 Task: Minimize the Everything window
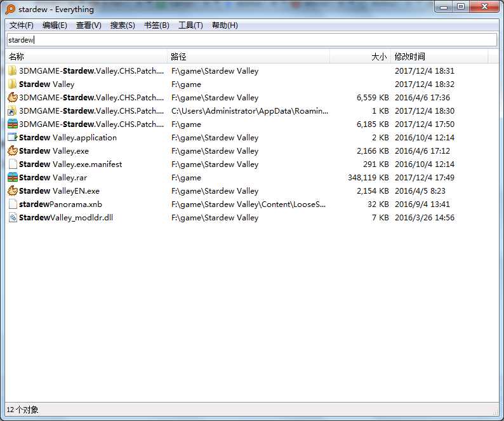444,8
